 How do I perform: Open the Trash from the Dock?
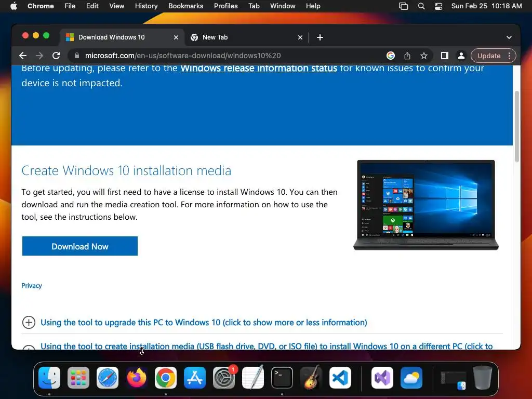coord(483,378)
